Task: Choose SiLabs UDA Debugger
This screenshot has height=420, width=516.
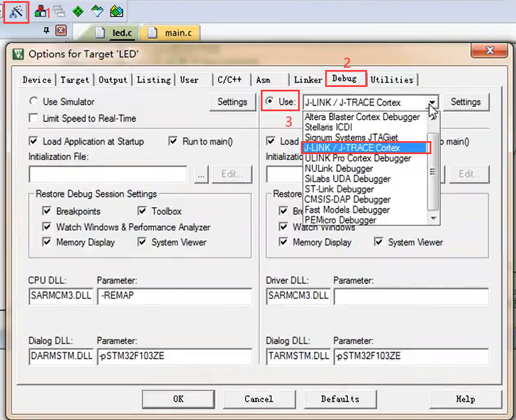Action: tap(365, 179)
